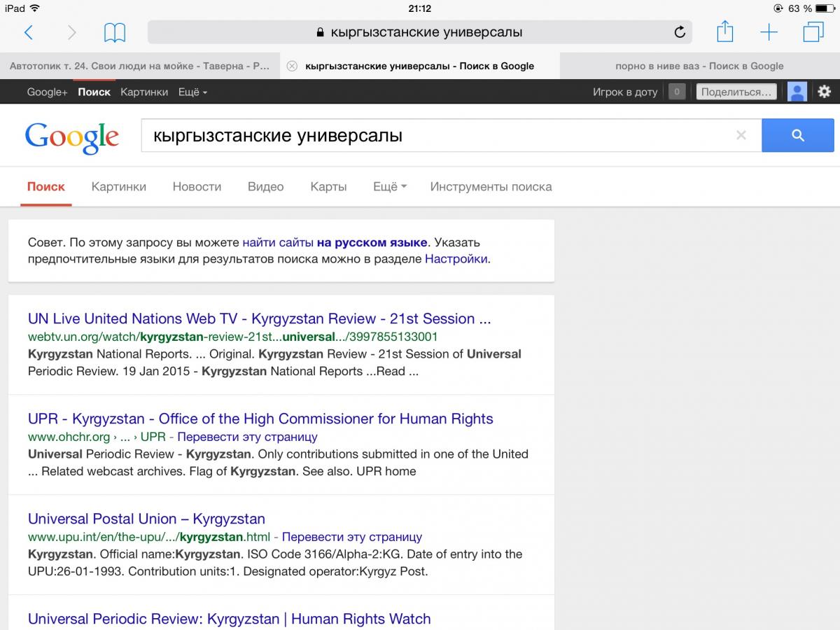Tap the Safari address bar
Image resolution: width=840 pixels, height=630 pixels.
point(419,32)
